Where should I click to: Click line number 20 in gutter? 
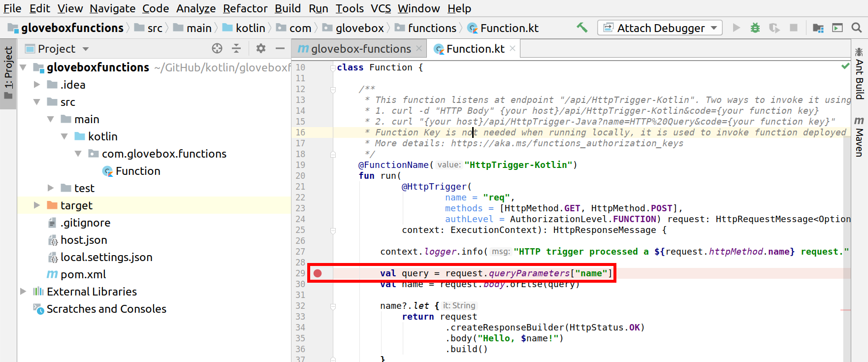click(x=300, y=176)
